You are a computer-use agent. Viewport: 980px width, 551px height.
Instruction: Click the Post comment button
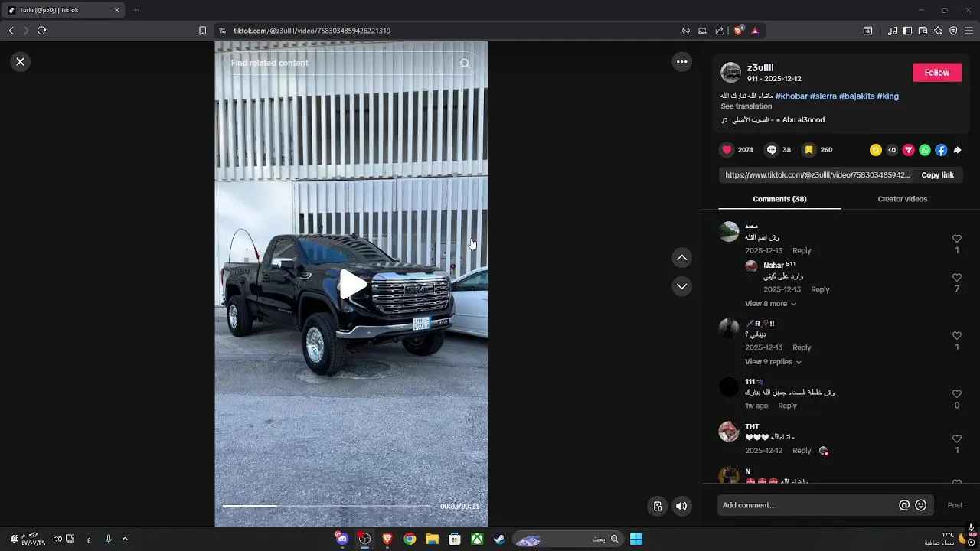click(x=955, y=505)
